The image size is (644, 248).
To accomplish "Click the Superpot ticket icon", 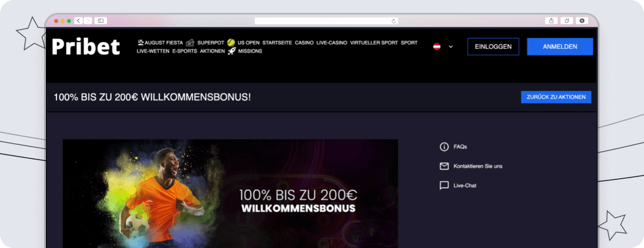I will (x=189, y=42).
